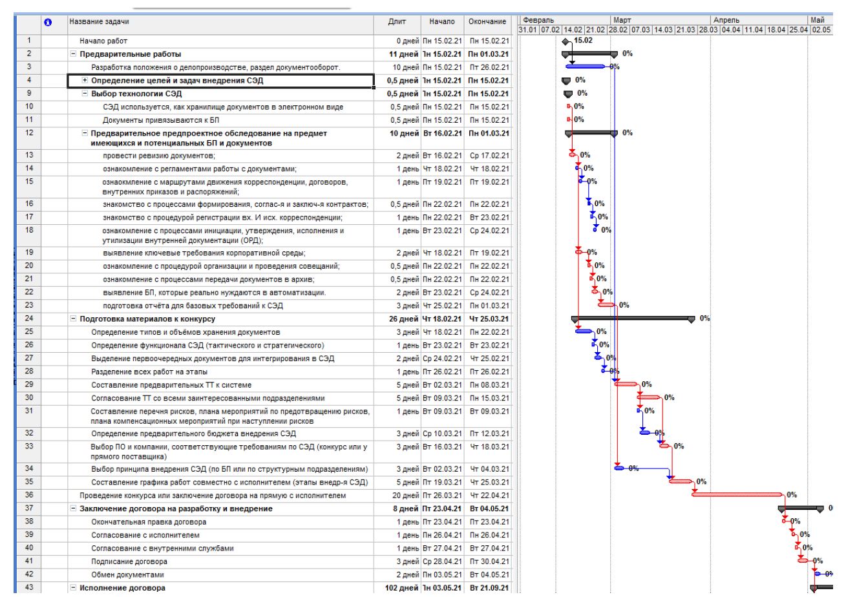
Task: Select task 'Окончательная правка договора'
Action: pyautogui.click(x=149, y=521)
